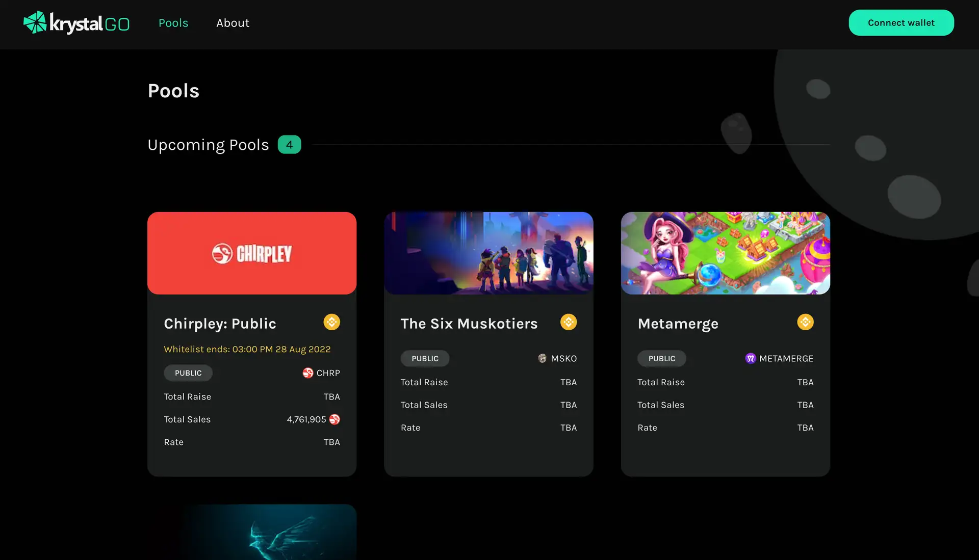The width and height of the screenshot is (979, 560).
Task: Click Chirpley icon beside 4,761,905 total sales
Action: [x=334, y=419]
